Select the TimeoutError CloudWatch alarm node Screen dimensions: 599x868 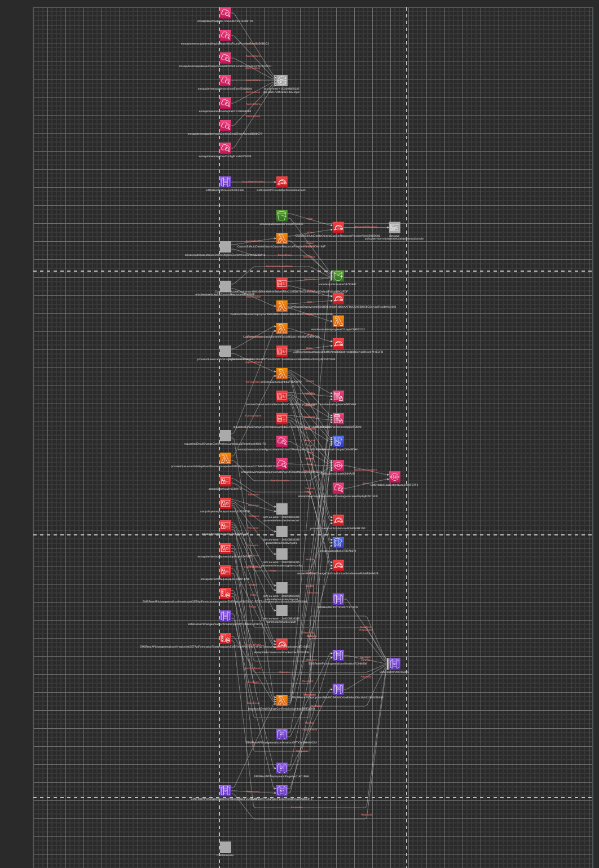coord(225,13)
